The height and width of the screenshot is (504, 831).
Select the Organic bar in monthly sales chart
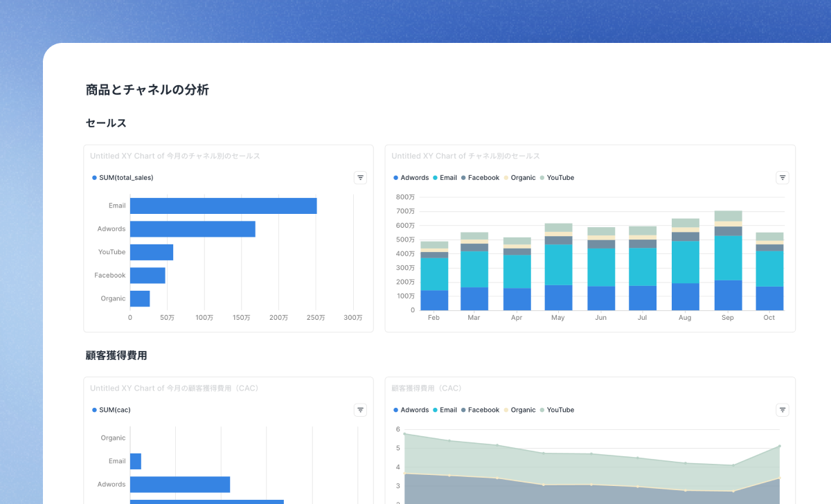[140, 298]
